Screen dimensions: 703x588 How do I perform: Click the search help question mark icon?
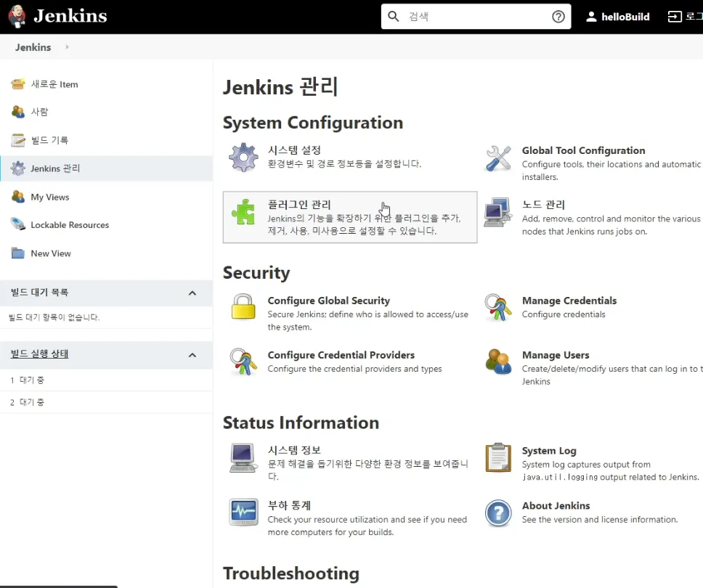coord(558,17)
